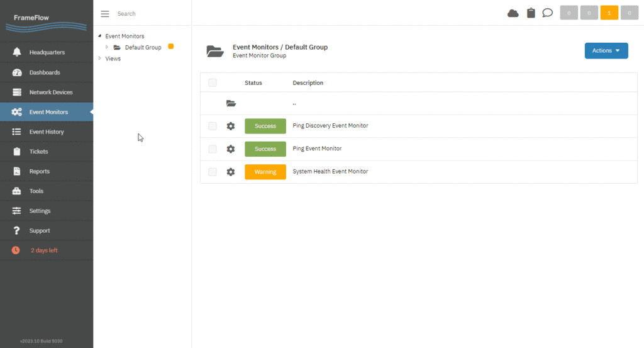Click the 2 days left trial link
This screenshot has width=644, height=348.
(44, 250)
